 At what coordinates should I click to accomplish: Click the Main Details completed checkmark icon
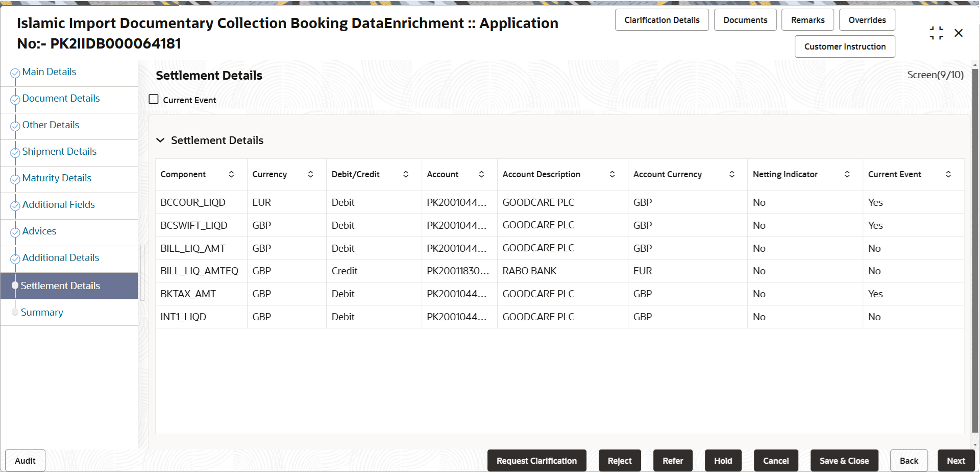click(x=15, y=73)
